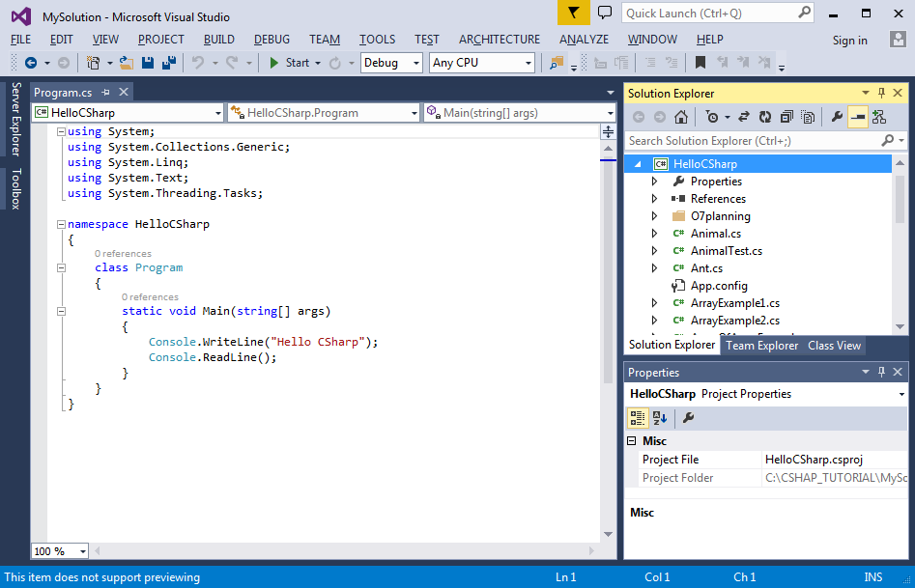The height and width of the screenshot is (588, 915).
Task: Select ArrayExample1.cs in Solution Explorer
Action: tap(735, 303)
